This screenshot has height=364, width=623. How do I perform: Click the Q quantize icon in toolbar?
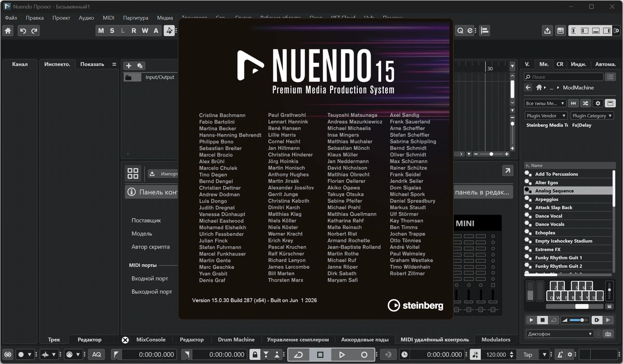coord(461,31)
